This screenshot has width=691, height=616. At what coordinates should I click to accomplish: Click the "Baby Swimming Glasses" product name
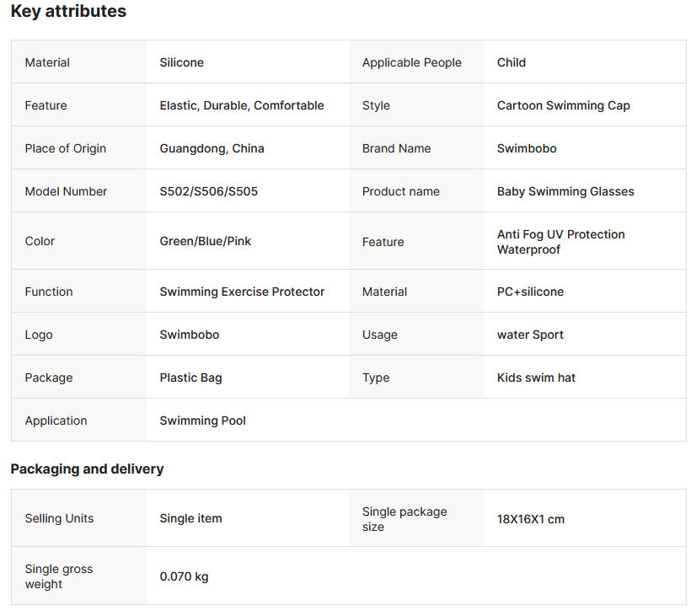(565, 191)
